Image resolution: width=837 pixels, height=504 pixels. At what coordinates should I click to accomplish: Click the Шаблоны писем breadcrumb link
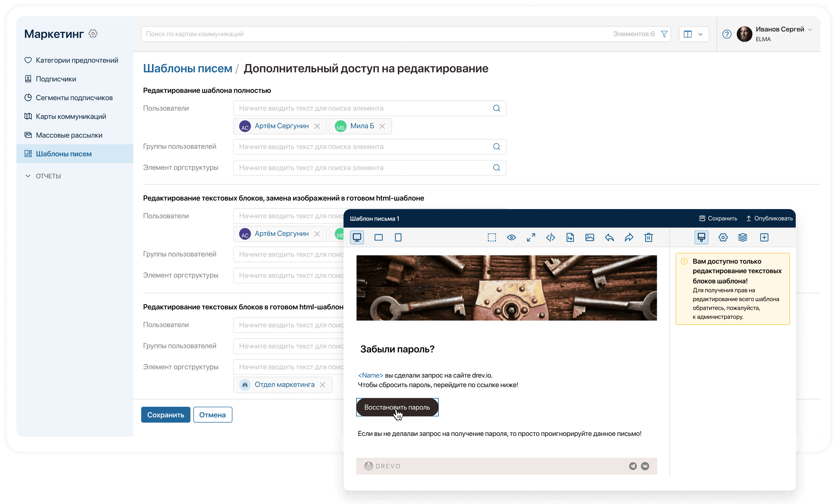(187, 68)
